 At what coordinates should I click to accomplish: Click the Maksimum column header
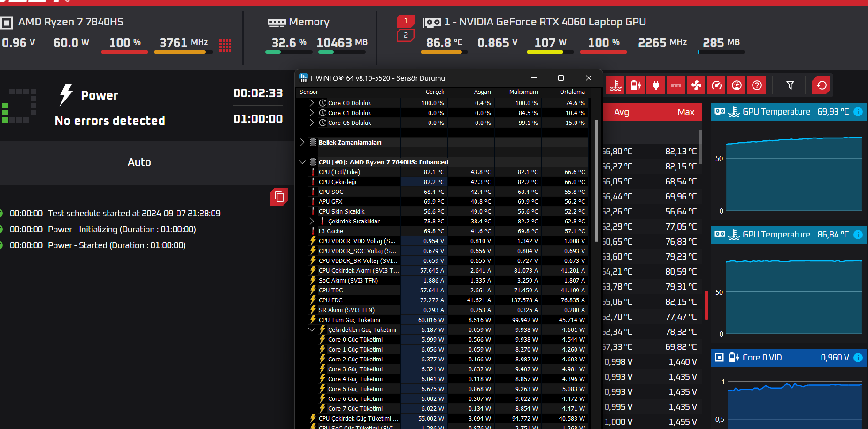click(523, 92)
